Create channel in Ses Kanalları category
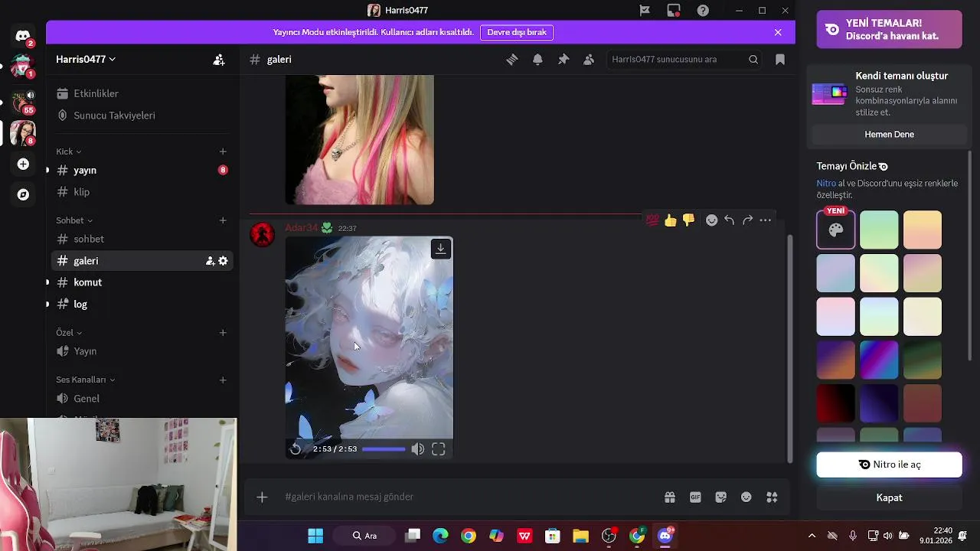The width and height of the screenshot is (980, 551). 223,380
